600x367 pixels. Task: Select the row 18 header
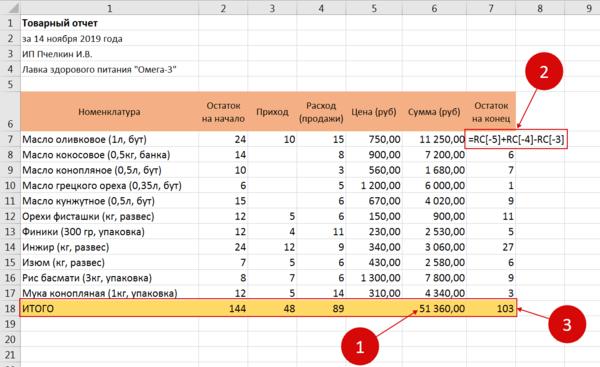point(10,308)
